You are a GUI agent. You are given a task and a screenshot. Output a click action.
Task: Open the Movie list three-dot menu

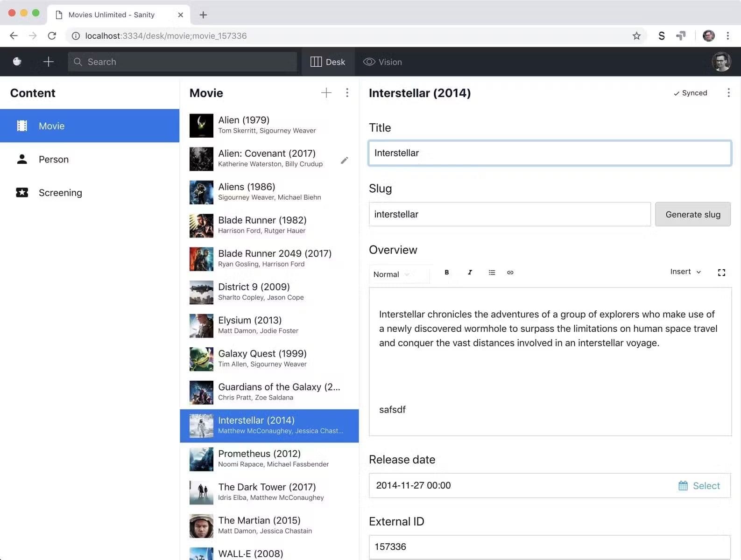click(347, 93)
